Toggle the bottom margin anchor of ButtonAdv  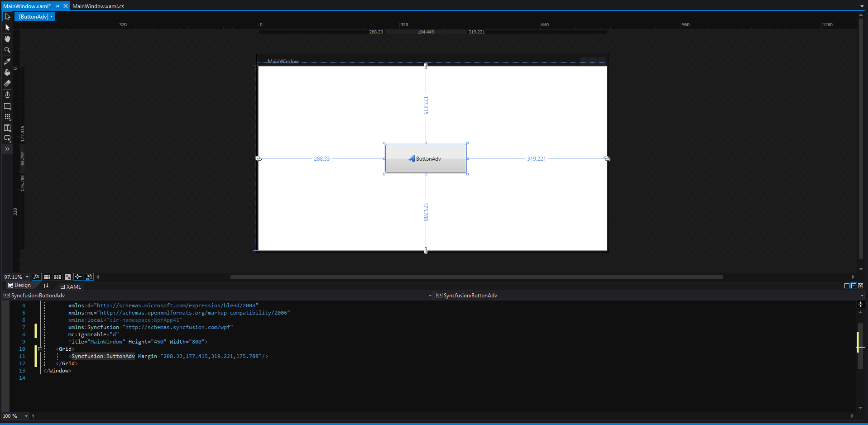click(x=426, y=251)
